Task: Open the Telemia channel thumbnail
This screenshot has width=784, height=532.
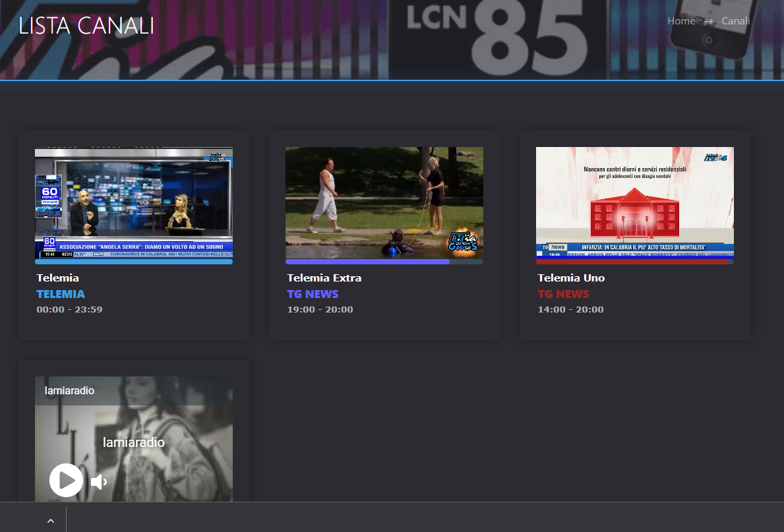Action: point(133,202)
